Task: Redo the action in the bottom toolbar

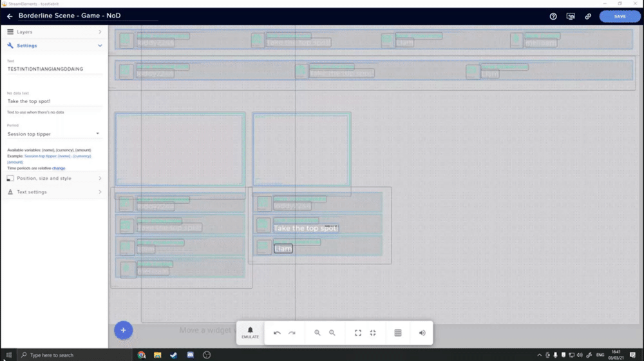Action: (x=292, y=333)
